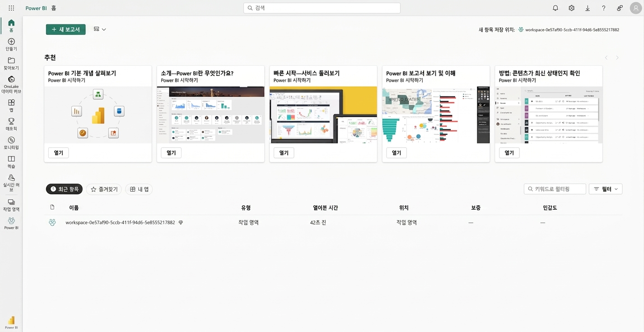Screen dimensions: 644x332
Task: Click the 서비스 둘러보기 thumbnail image
Action: pos(323,115)
